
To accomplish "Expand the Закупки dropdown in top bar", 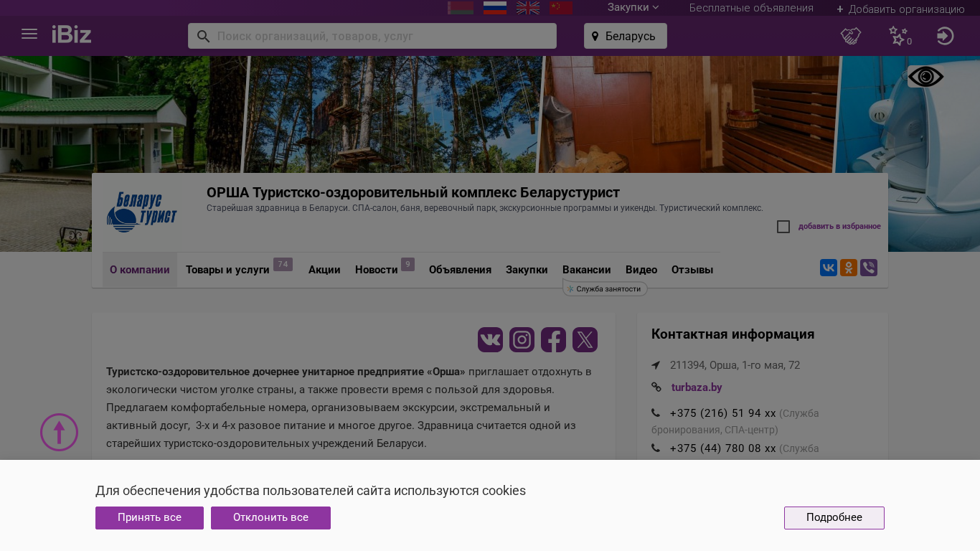I will pos(633,8).
